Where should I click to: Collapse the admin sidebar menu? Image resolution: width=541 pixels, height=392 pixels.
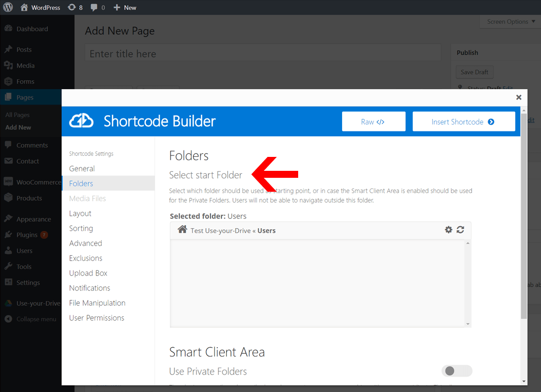36,319
